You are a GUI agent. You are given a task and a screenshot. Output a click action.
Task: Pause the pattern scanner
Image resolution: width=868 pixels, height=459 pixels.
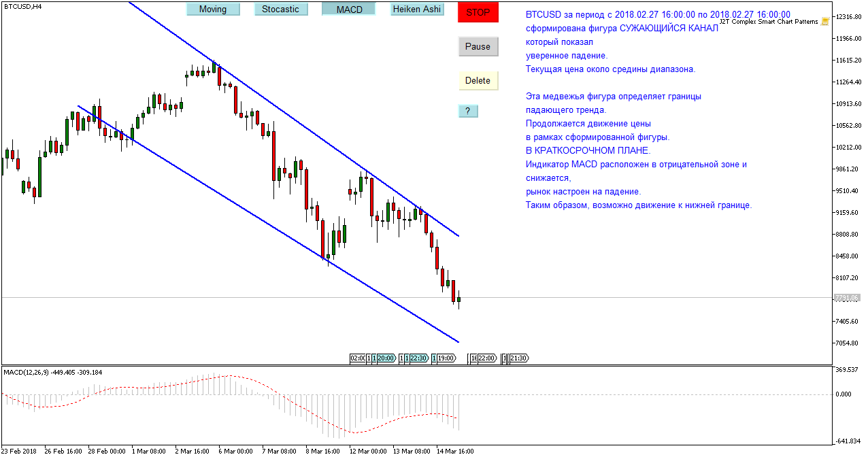[478, 46]
